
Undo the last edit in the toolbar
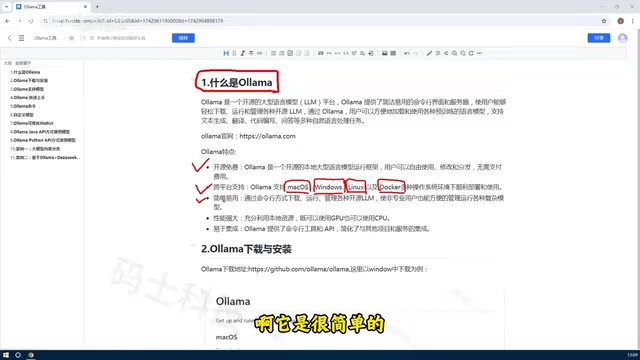(x=407, y=53)
